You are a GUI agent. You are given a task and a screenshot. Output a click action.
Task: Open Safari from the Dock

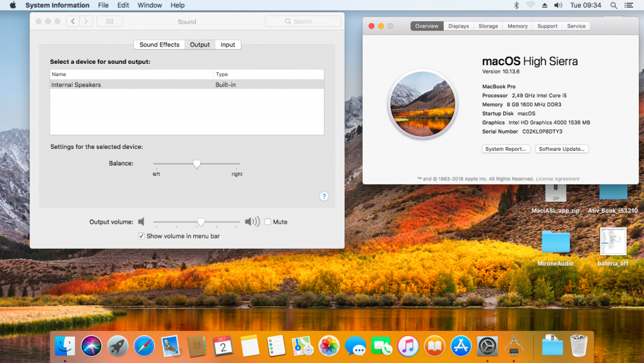pos(144,346)
